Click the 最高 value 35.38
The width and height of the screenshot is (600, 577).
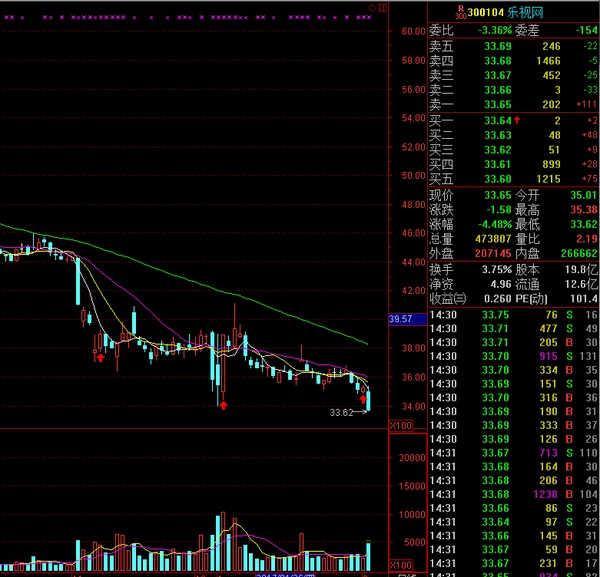tap(584, 210)
